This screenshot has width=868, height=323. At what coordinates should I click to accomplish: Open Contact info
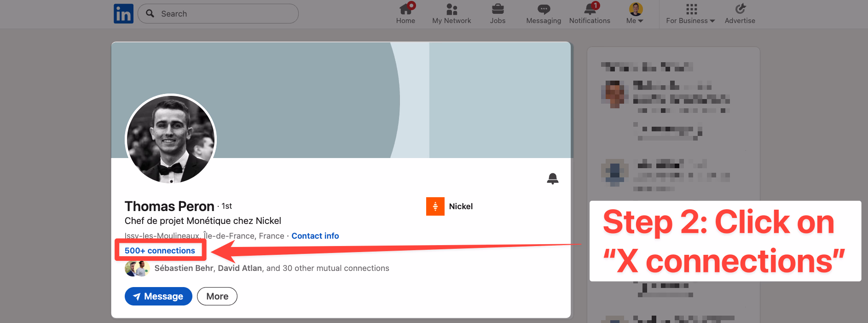pos(315,236)
